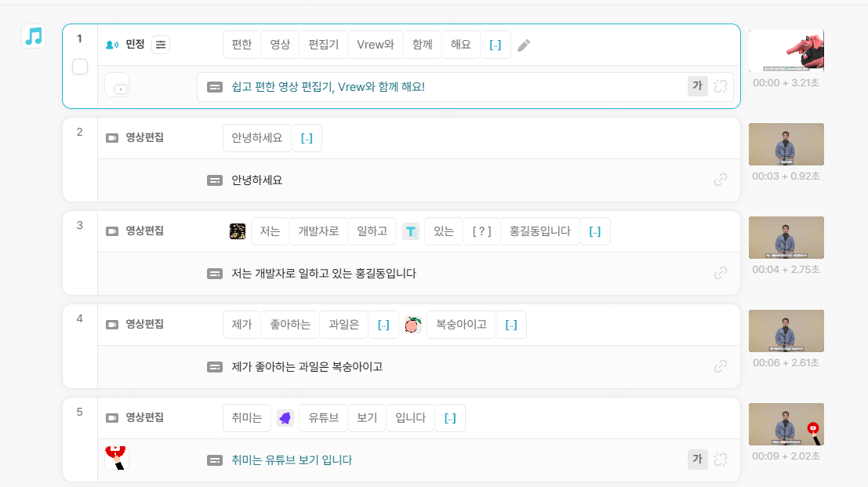Image resolution: width=868 pixels, height=487 pixels.
Task: Open clip 5's video thumbnail preview
Action: (786, 424)
